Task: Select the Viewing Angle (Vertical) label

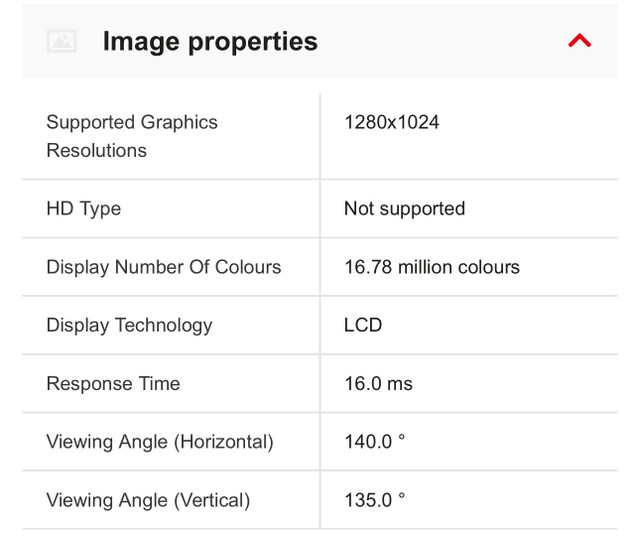Action: [148, 499]
